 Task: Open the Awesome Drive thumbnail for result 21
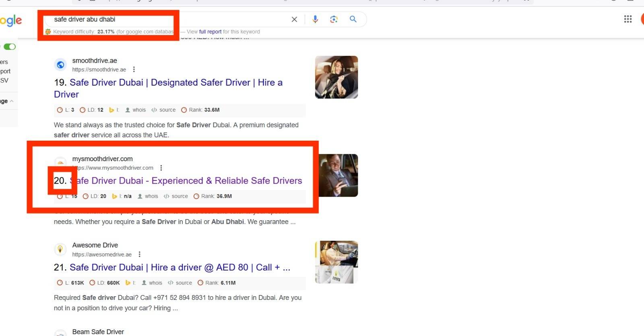336,262
